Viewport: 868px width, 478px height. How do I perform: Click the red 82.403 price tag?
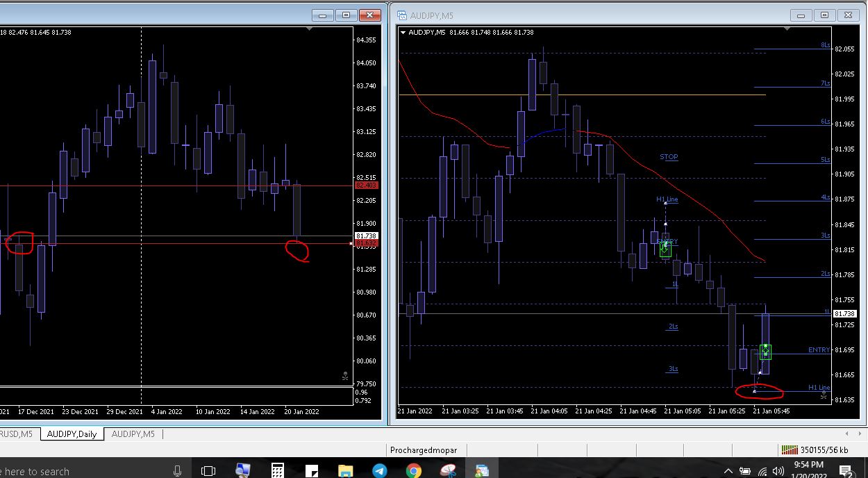click(x=366, y=186)
